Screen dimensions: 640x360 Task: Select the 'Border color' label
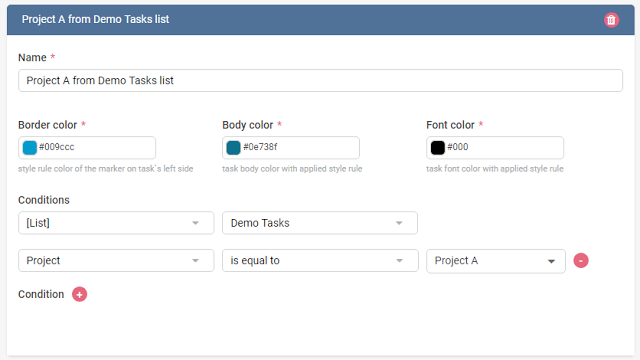(47, 125)
